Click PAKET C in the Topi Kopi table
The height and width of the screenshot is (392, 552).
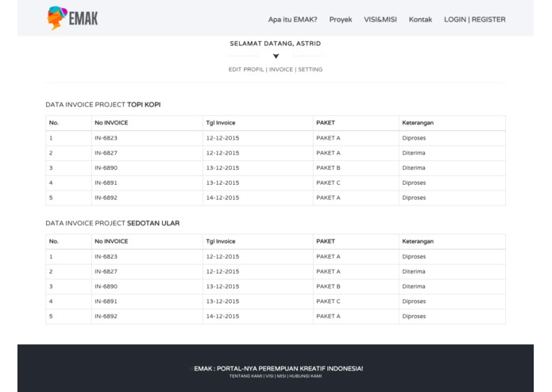coord(328,183)
